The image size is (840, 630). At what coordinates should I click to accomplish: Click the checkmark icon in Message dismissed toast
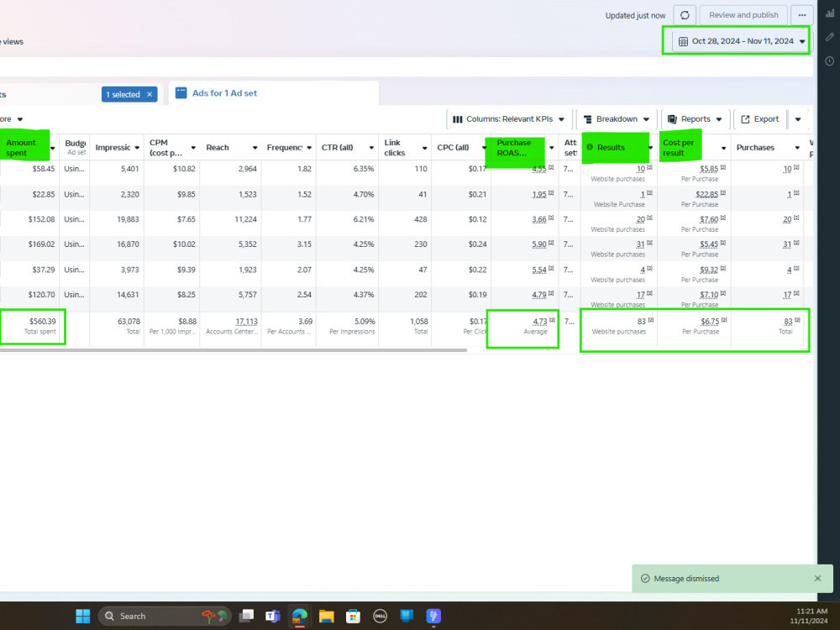click(645, 579)
